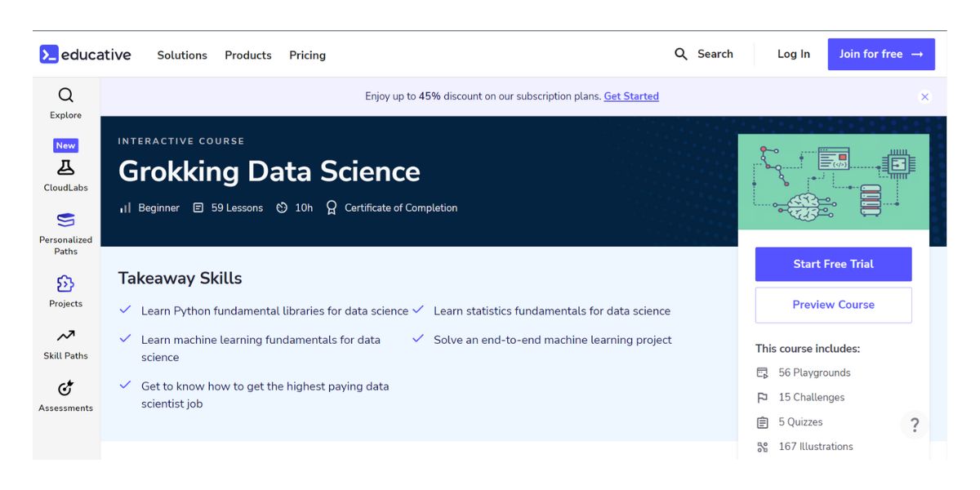Open the Products menu

tap(248, 55)
